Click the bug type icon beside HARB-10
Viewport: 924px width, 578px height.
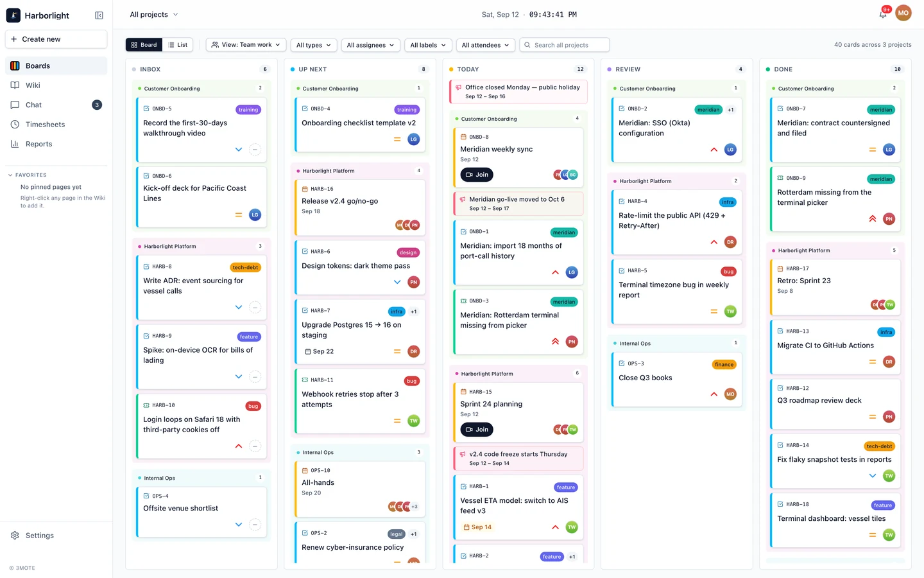[146, 405]
